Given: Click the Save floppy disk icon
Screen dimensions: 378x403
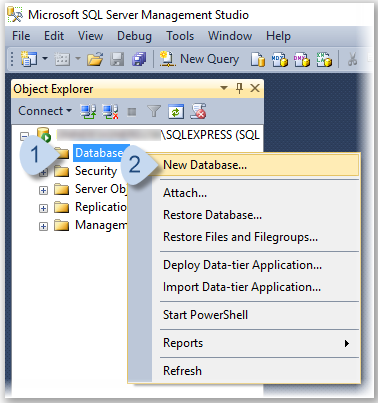Looking at the screenshot, I should 117,60.
